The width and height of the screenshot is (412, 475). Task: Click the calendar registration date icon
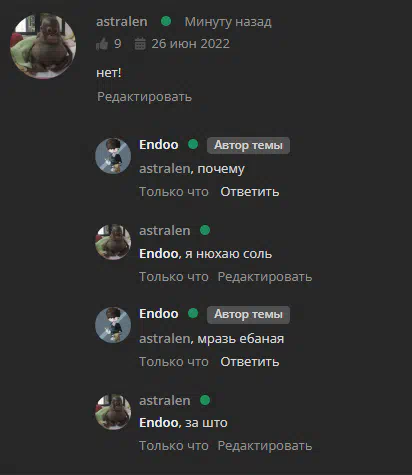pyautogui.click(x=140, y=44)
